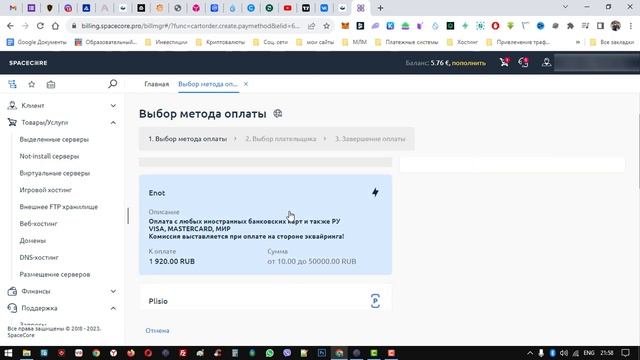
Task: Show hidden system tray icons
Action: coord(530,353)
